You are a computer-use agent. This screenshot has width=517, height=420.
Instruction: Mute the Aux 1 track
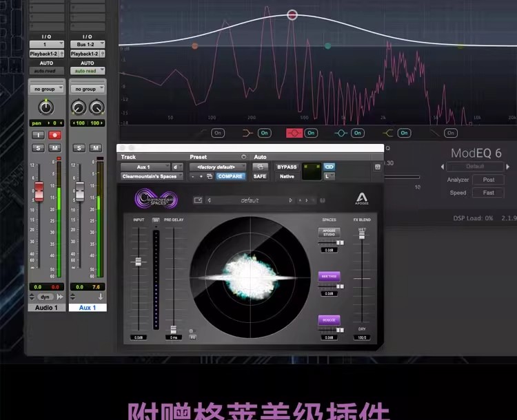pyautogui.click(x=96, y=148)
